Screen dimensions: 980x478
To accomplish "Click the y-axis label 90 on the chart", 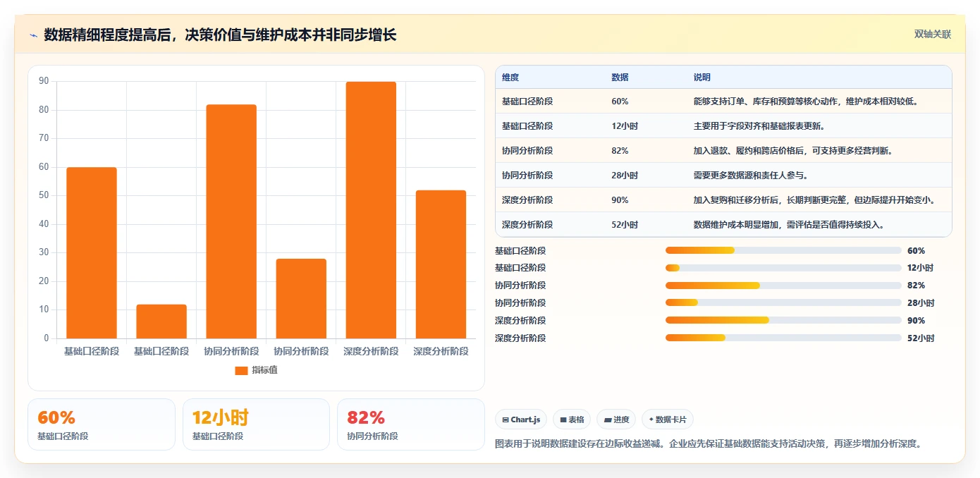I will 44,81.
